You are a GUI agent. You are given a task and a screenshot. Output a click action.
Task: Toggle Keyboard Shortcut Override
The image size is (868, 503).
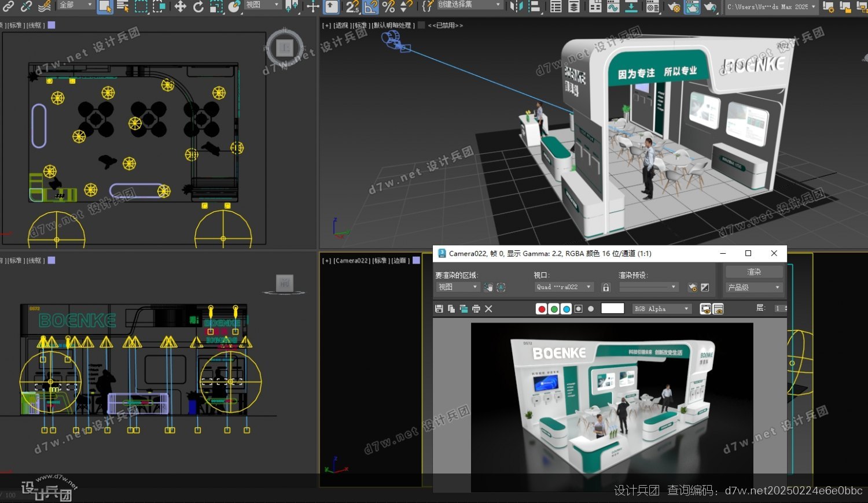pyautogui.click(x=332, y=6)
